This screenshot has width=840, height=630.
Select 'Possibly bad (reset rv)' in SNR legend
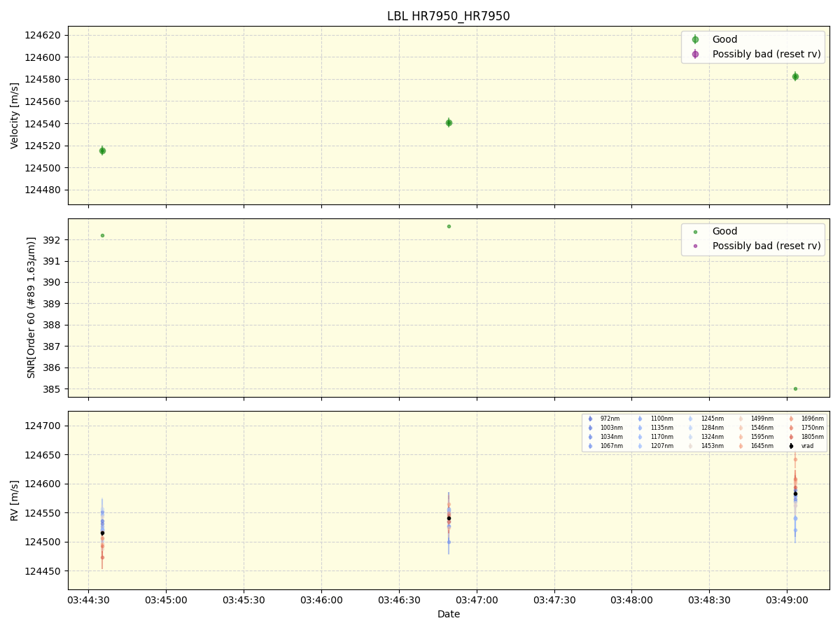tap(766, 246)
